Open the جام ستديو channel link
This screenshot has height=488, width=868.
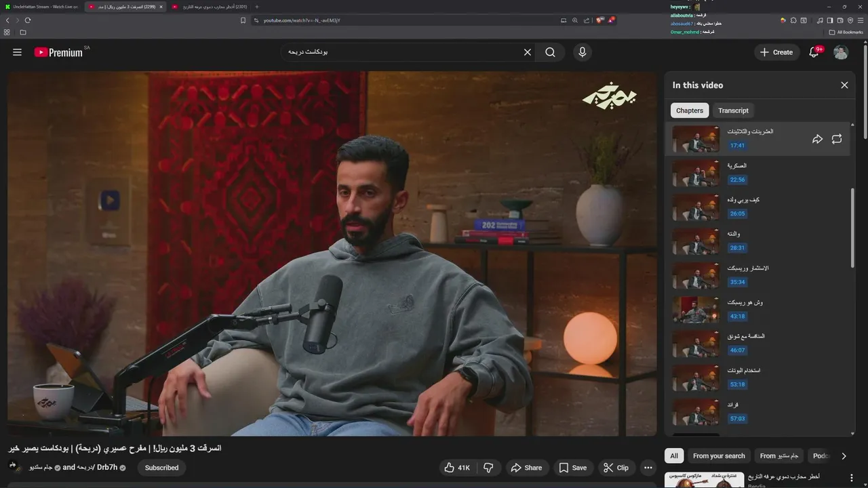pos(40,468)
